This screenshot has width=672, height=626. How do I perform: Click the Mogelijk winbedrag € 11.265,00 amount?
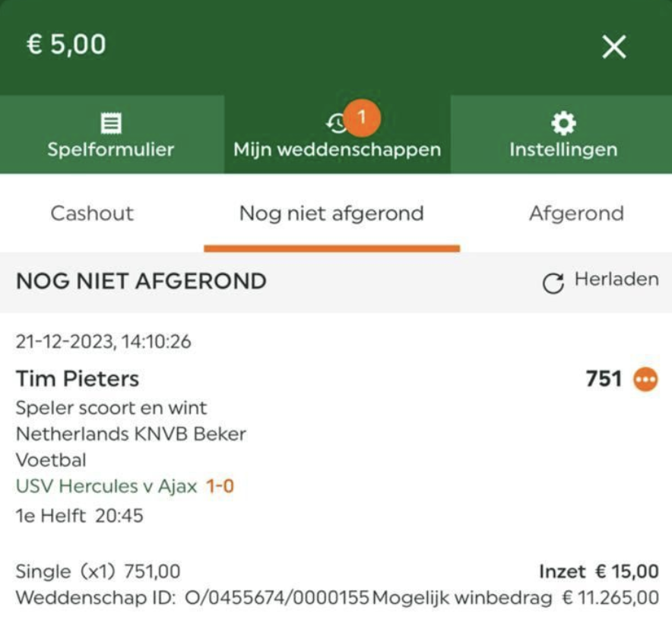pos(610,598)
